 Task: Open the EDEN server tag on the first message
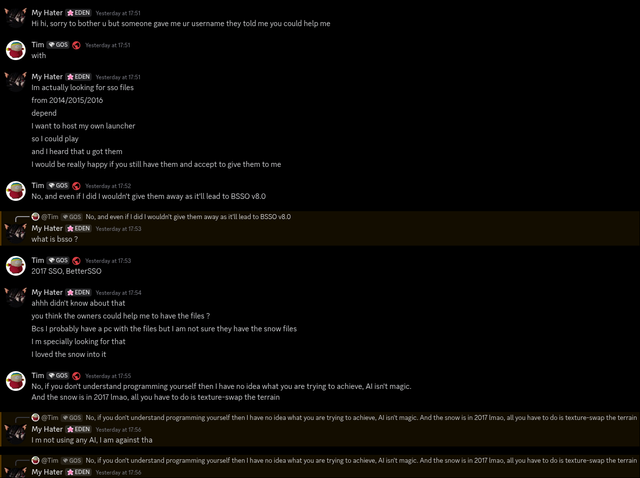pyautogui.click(x=78, y=13)
